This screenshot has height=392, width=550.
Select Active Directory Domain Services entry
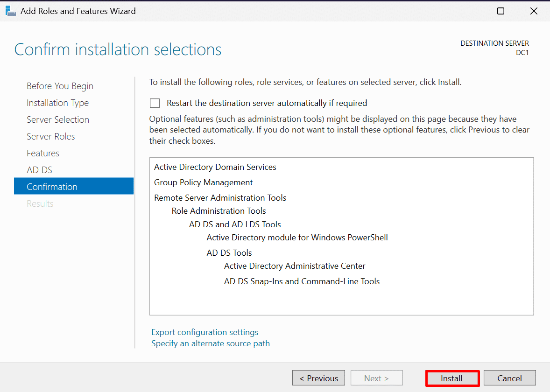pos(215,167)
